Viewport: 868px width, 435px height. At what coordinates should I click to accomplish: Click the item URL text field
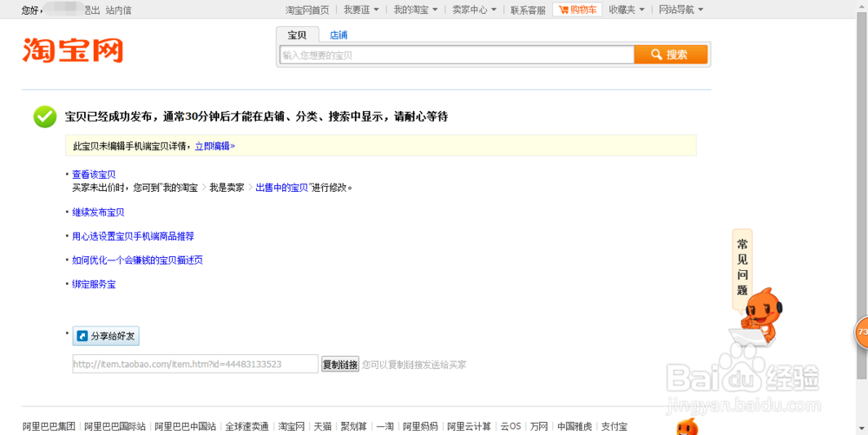click(195, 364)
